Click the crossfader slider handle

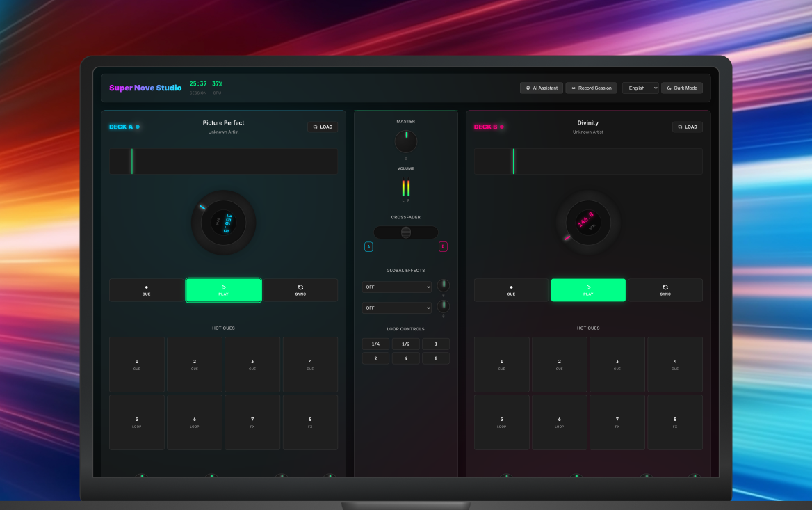click(x=406, y=232)
